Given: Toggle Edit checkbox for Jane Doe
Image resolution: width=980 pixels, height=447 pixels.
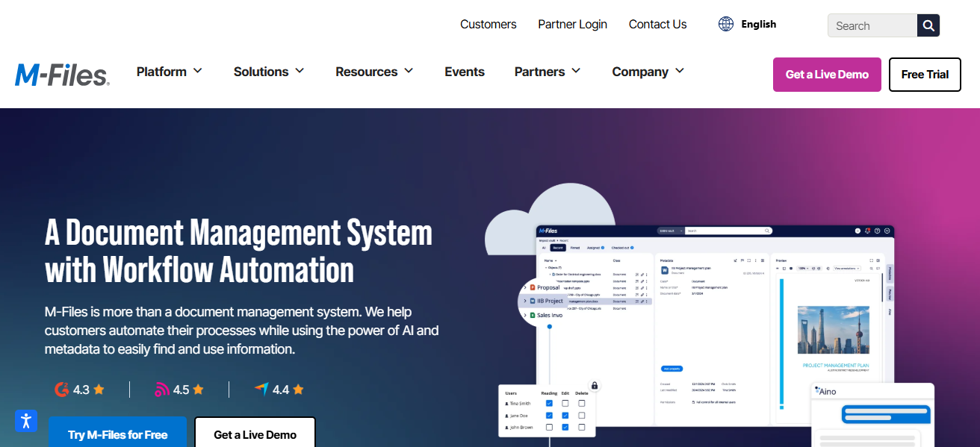Looking at the screenshot, I should click(565, 415).
